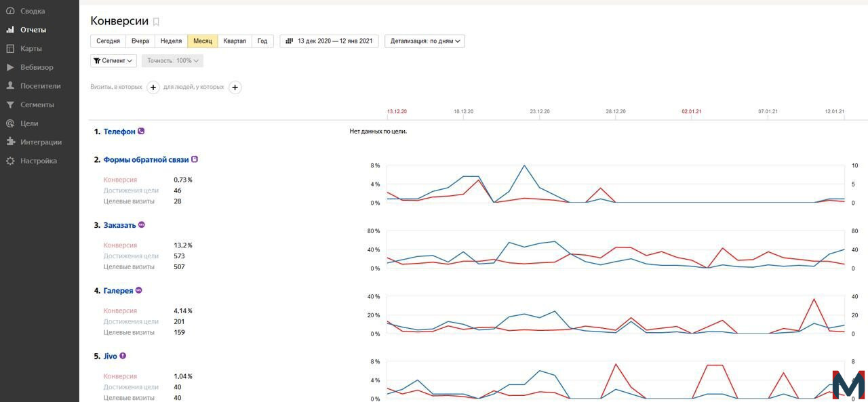Open the Детализация: по дням dropdown

coord(425,41)
